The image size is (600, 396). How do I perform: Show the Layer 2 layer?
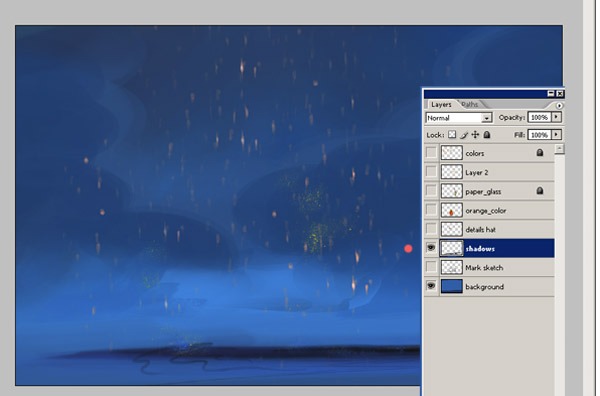pyautogui.click(x=431, y=172)
